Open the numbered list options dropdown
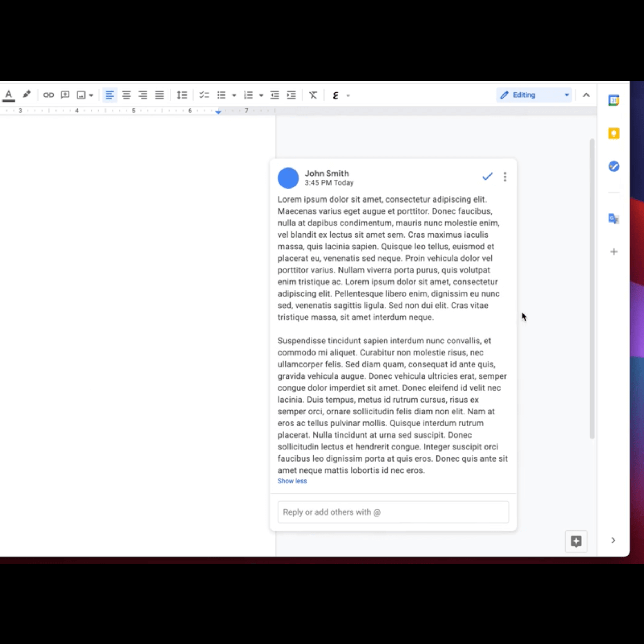The image size is (644, 644). pyautogui.click(x=261, y=96)
